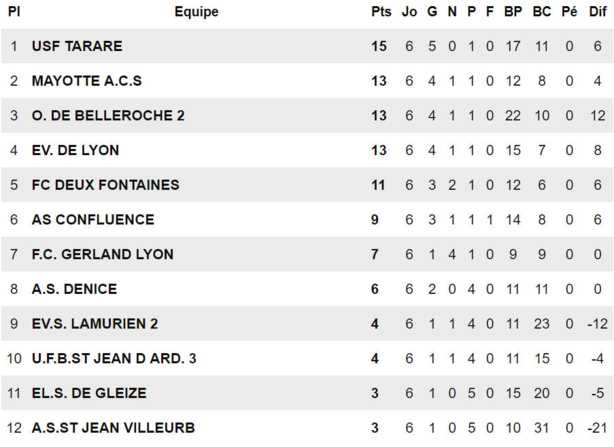Viewport: 614px width, 447px height.
Task: Select the AS CONFLUENCE team
Action: pyautogui.click(x=92, y=220)
